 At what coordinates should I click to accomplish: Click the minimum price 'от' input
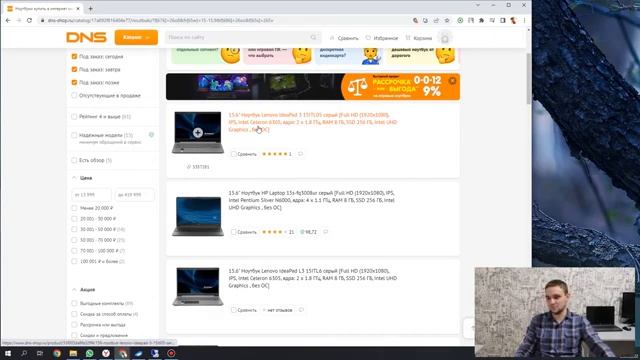[91, 195]
